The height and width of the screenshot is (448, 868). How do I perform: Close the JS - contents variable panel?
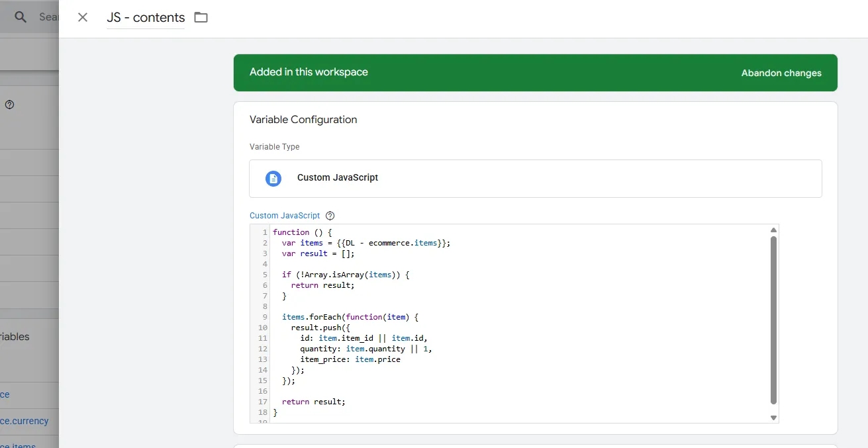click(83, 18)
